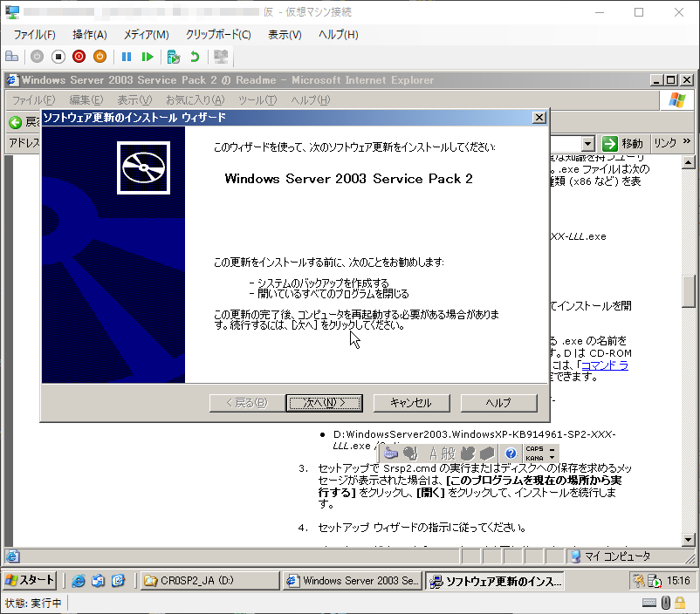Click IME tools icon on language bar
Image resolution: width=700 pixels, height=614 pixels.
[x=487, y=454]
